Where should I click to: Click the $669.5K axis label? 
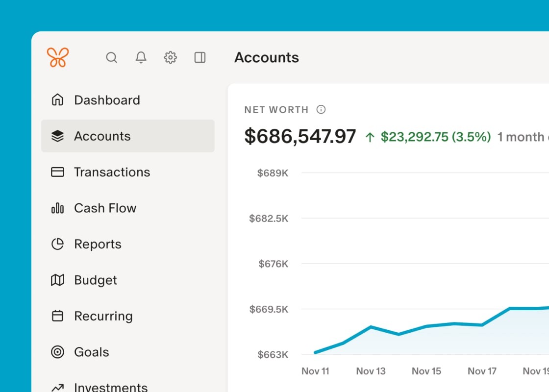coord(269,309)
